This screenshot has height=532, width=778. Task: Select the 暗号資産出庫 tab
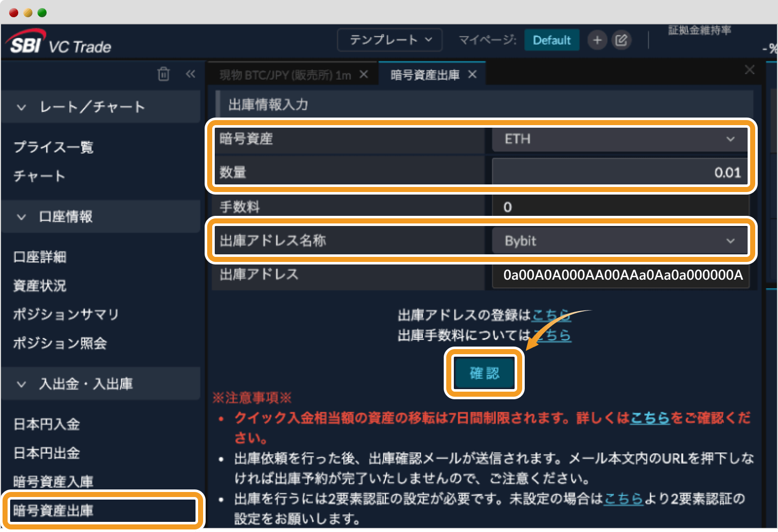[x=425, y=75]
